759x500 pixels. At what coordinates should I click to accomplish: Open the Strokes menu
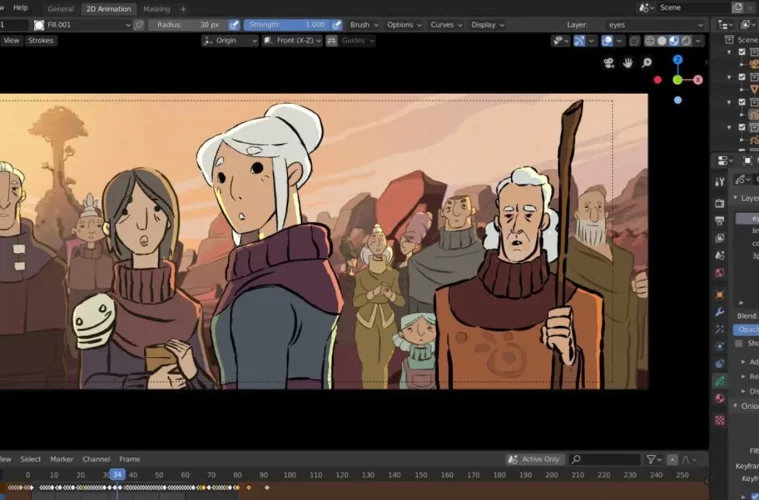[41, 41]
